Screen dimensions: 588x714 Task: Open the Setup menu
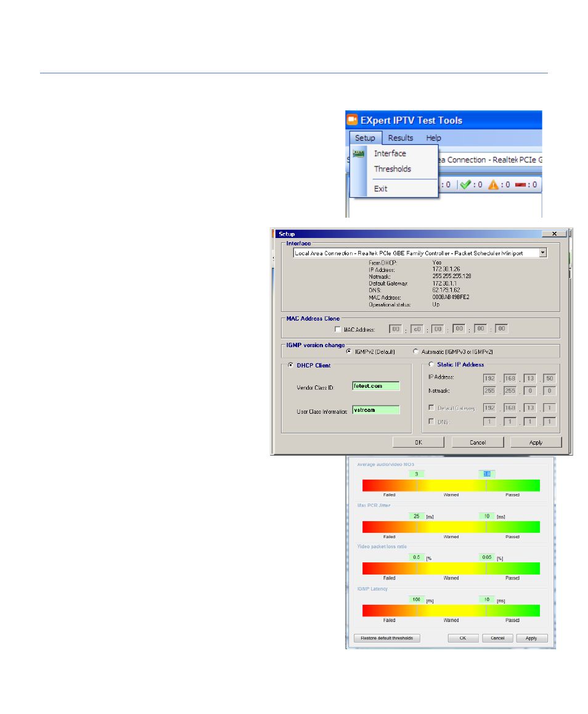(365, 137)
